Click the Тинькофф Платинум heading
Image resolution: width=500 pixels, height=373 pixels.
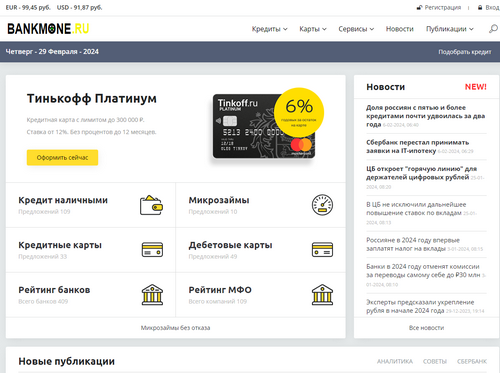pyautogui.click(x=92, y=99)
